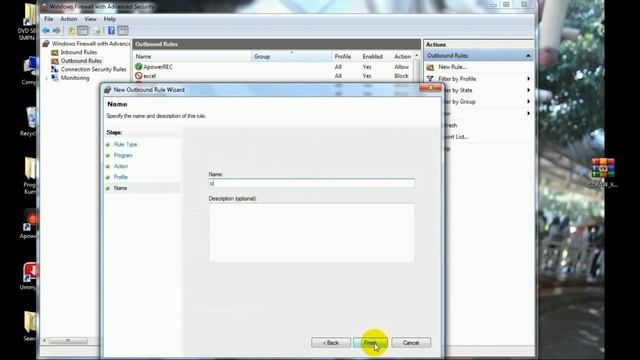The height and width of the screenshot is (360, 640).
Task: Click the firewall icon at the tree root
Action: tap(46, 43)
